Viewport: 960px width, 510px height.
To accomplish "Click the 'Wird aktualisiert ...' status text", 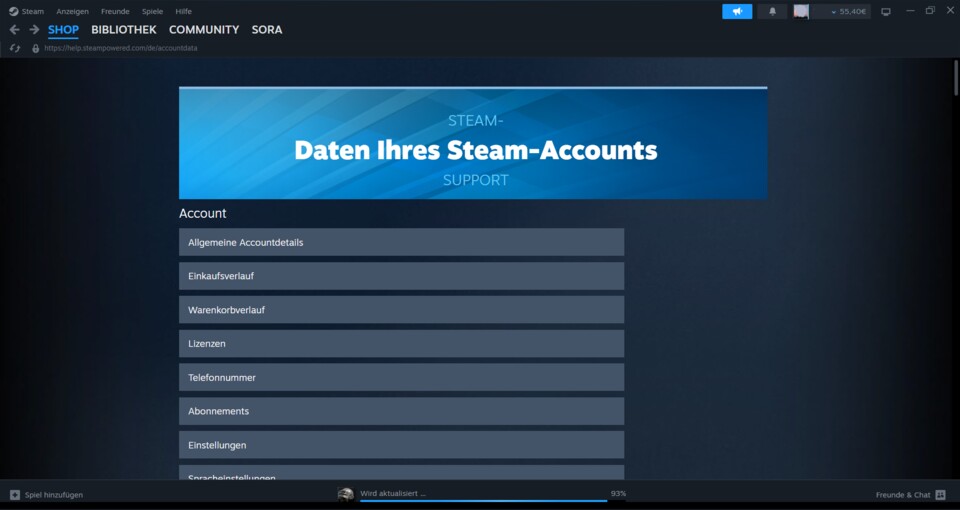I will pyautogui.click(x=392, y=493).
